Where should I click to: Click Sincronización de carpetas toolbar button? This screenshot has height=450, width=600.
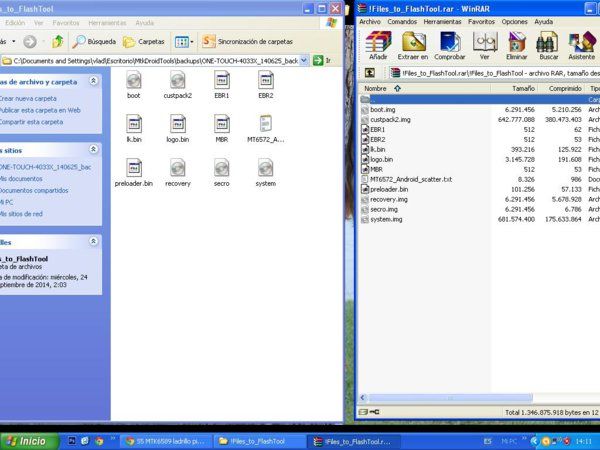pos(248,41)
